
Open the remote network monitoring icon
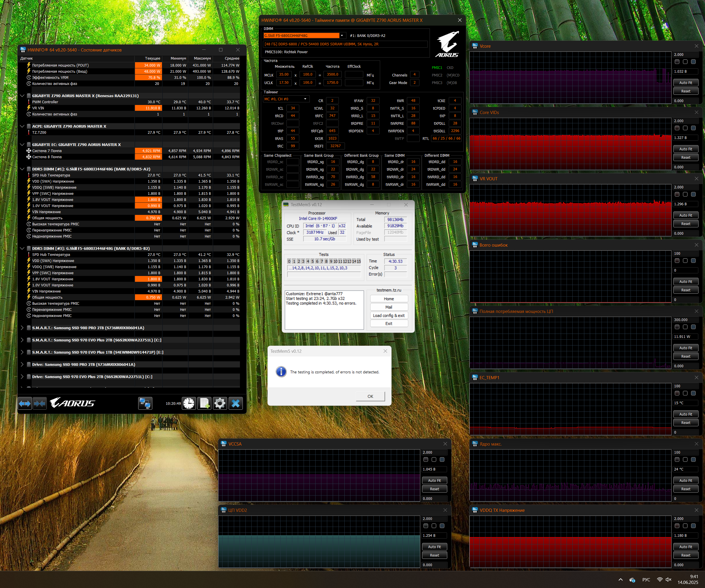tap(145, 403)
